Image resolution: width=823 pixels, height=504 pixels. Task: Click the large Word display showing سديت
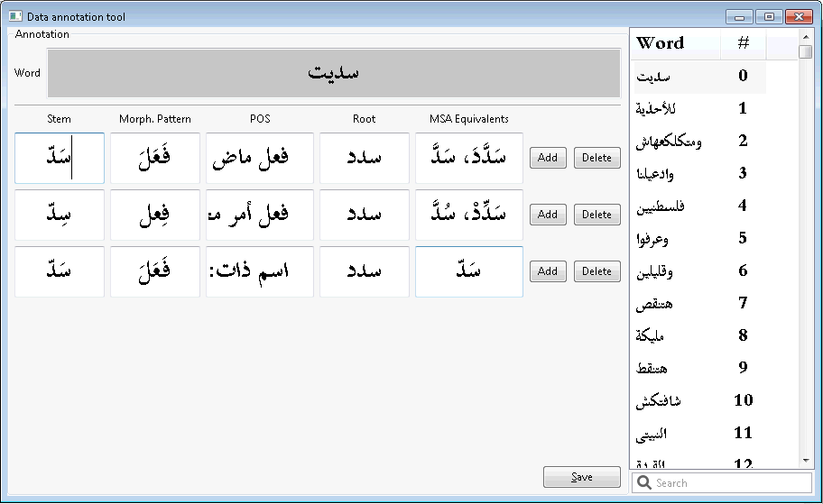click(x=334, y=73)
